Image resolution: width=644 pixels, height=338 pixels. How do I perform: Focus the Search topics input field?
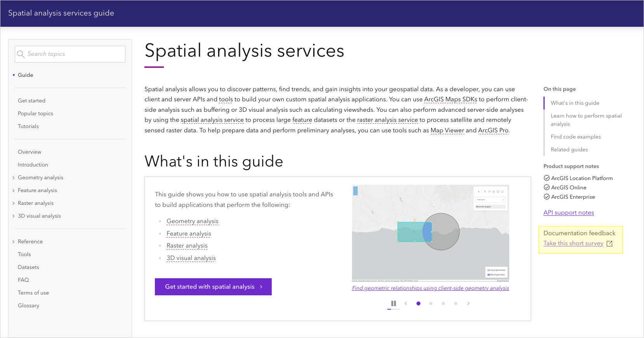click(x=75, y=54)
